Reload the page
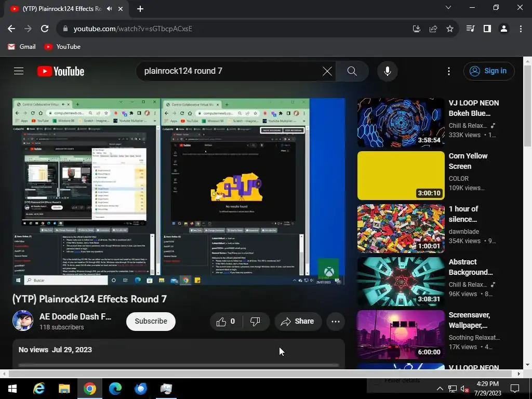This screenshot has width=532, height=399. [x=45, y=29]
